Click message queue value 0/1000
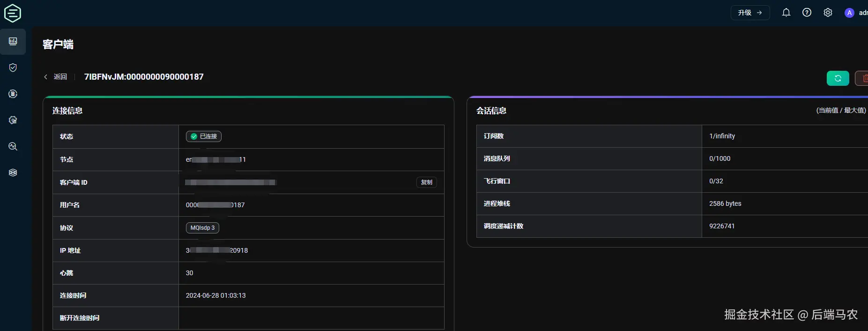 pyautogui.click(x=720, y=158)
